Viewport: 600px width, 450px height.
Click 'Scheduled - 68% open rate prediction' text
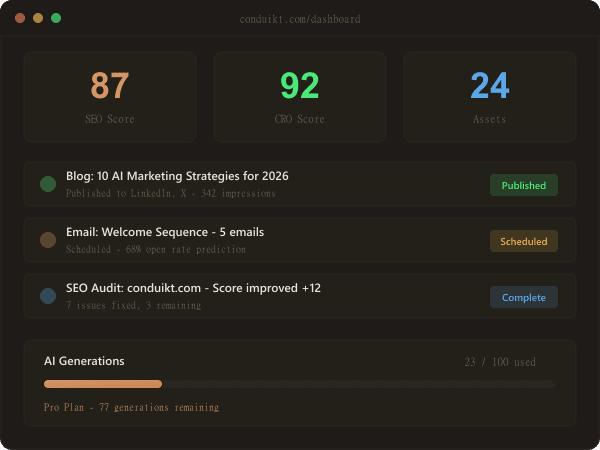(x=156, y=249)
